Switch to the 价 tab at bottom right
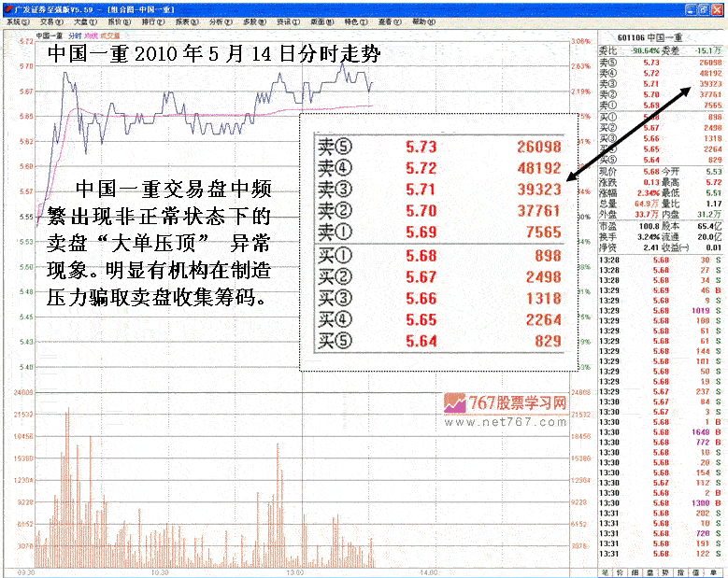 (x=621, y=573)
